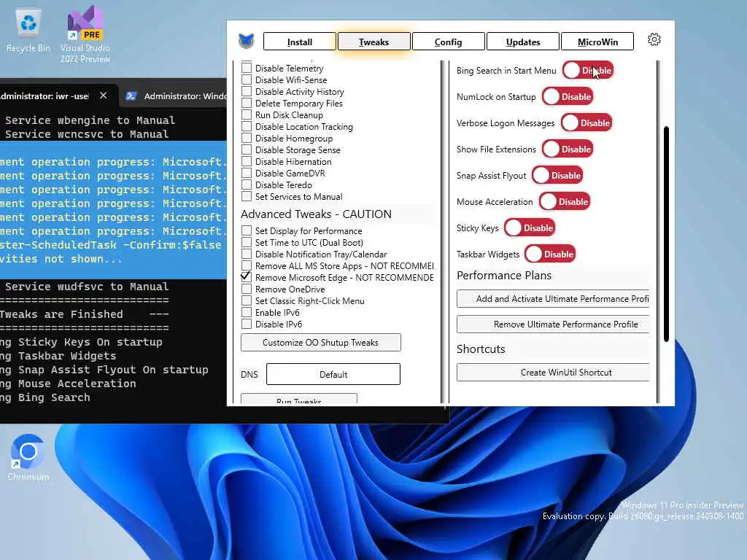The image size is (747, 560).
Task: Check Disable Location Tracking
Action: coord(247,126)
